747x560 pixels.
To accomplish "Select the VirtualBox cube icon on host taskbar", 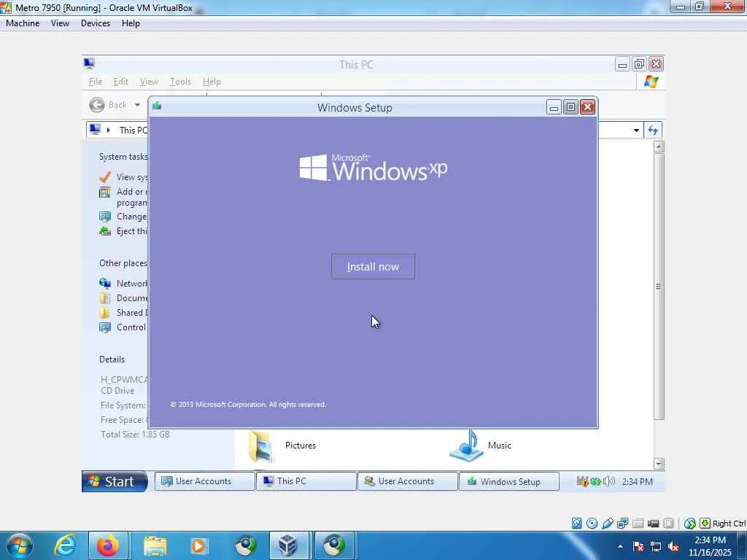I will pos(288,545).
